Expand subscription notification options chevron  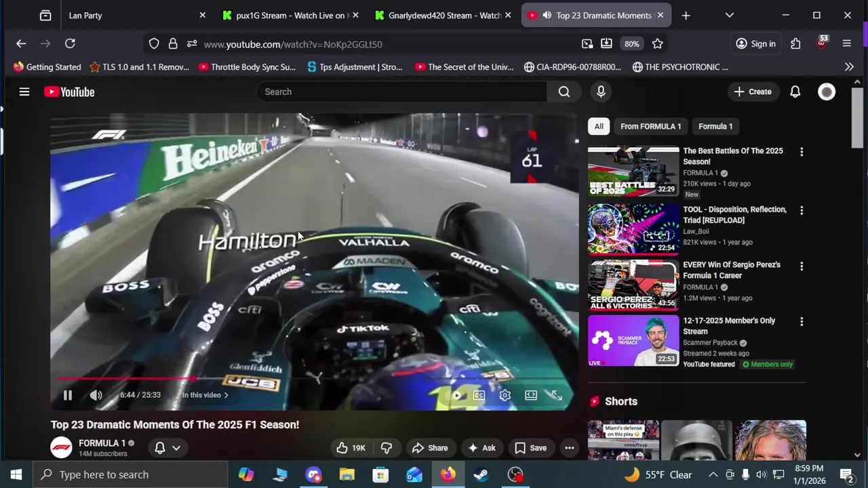coord(176,448)
